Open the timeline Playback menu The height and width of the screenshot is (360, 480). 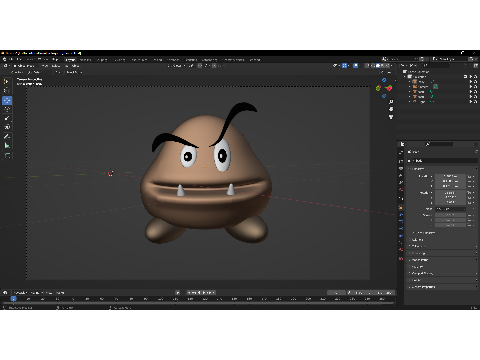20,293
